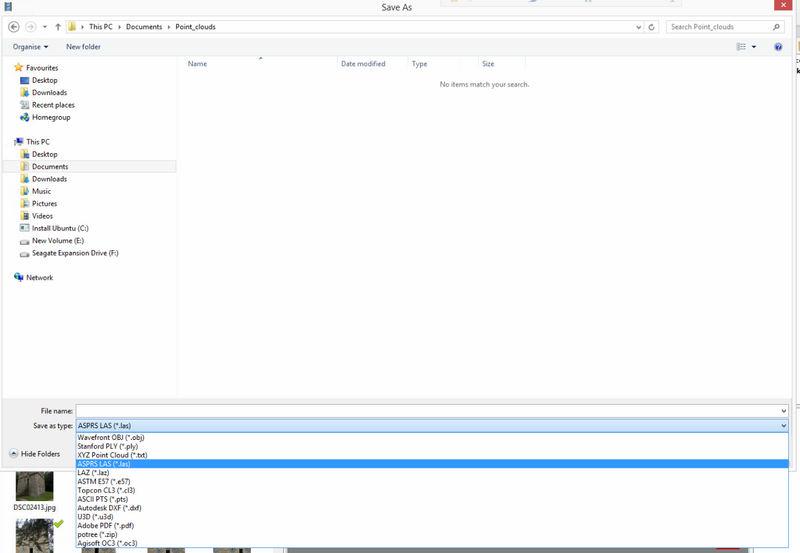This screenshot has width=800, height=553.
Task: Select the Documents folder
Action: (90, 166)
